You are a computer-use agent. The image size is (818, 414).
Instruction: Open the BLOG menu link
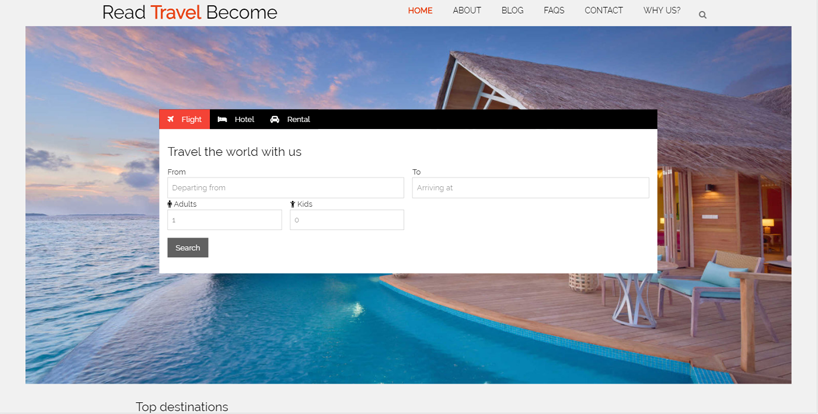tap(512, 10)
